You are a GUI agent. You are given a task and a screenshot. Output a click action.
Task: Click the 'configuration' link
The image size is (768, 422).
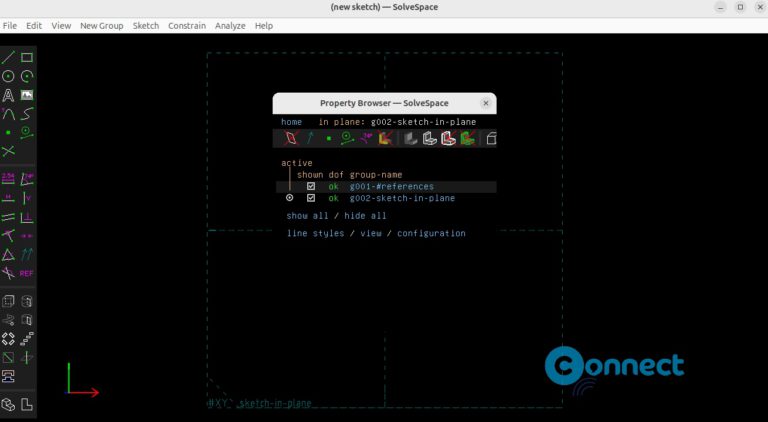(431, 233)
